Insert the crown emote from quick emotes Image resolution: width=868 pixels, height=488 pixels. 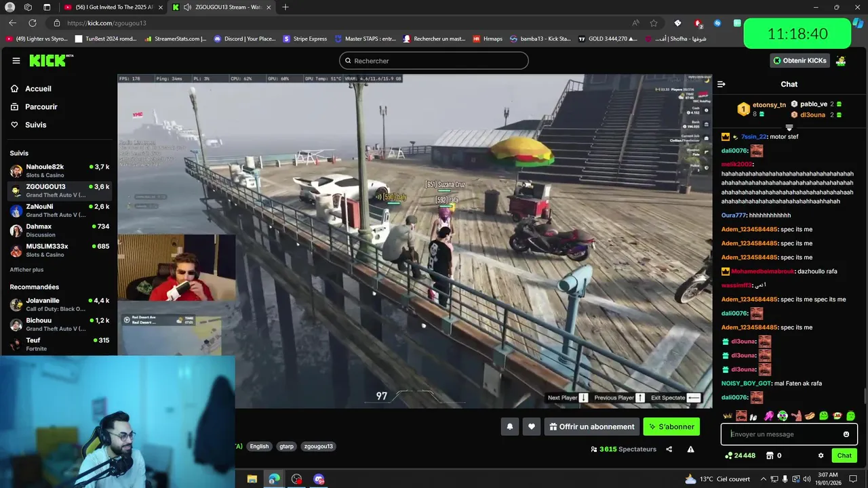728,416
